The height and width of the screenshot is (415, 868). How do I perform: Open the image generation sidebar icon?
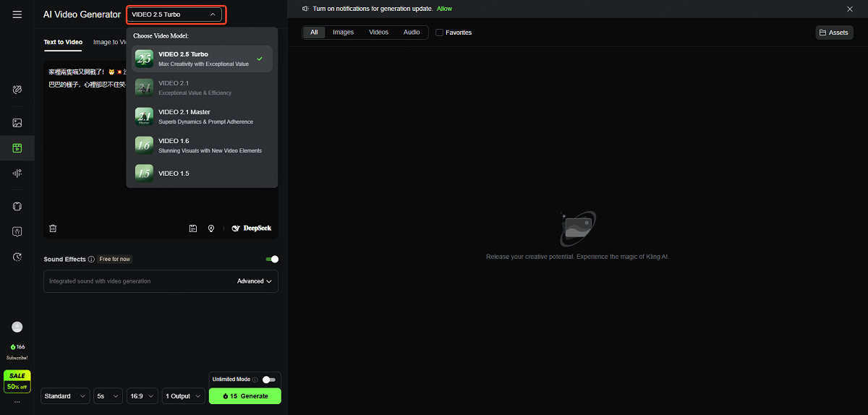point(17,123)
